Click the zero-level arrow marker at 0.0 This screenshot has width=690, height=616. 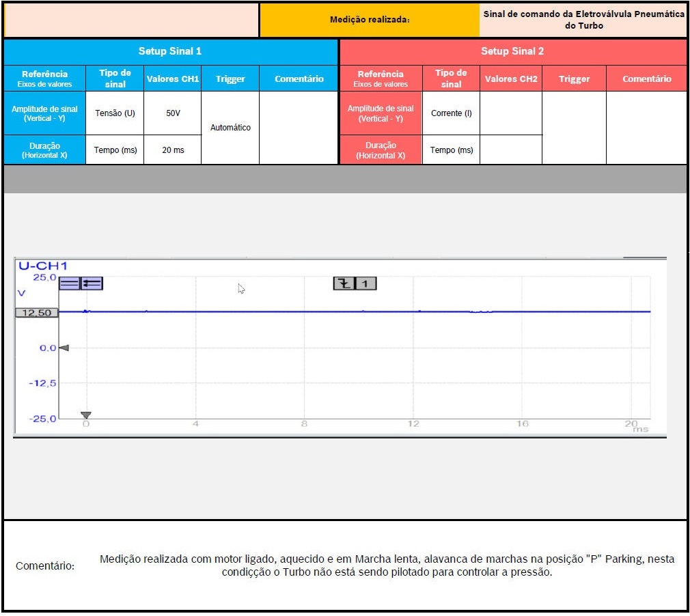64,348
